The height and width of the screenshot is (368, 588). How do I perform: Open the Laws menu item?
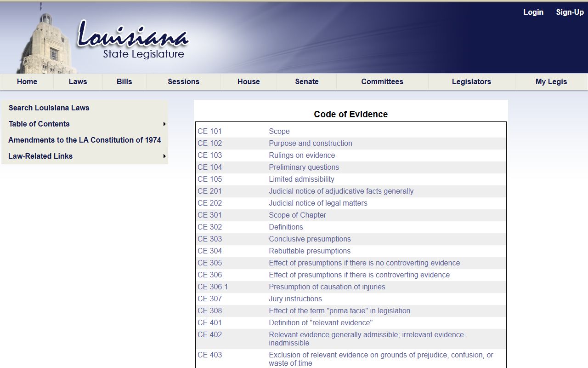[78, 81]
